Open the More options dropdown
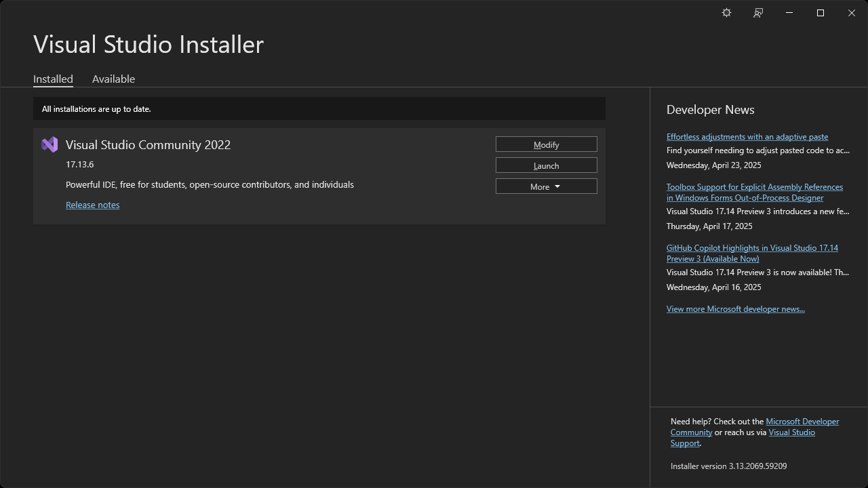 tap(546, 186)
